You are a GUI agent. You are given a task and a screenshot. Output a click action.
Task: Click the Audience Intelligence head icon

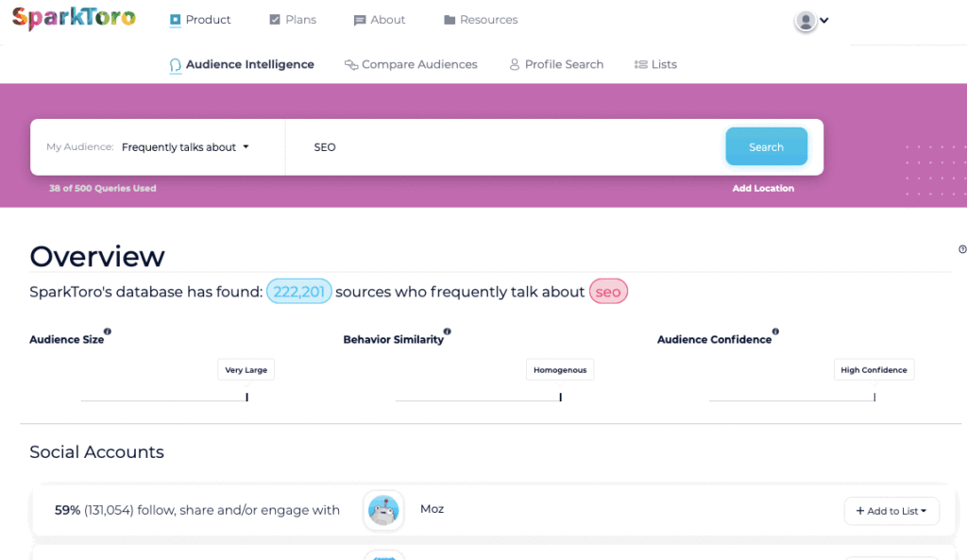pos(175,65)
